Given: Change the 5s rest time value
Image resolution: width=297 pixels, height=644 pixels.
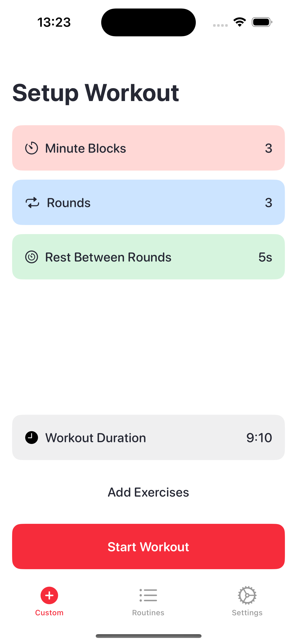Looking at the screenshot, I should [265, 257].
